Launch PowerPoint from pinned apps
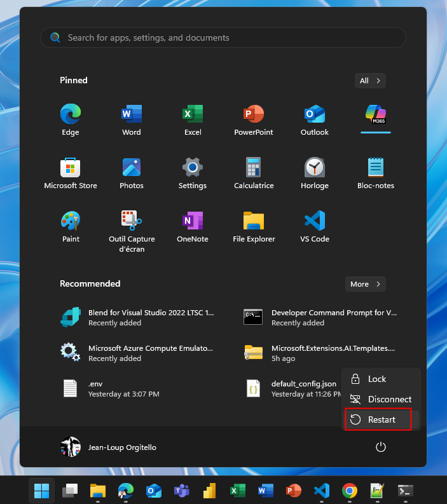 pyautogui.click(x=254, y=119)
